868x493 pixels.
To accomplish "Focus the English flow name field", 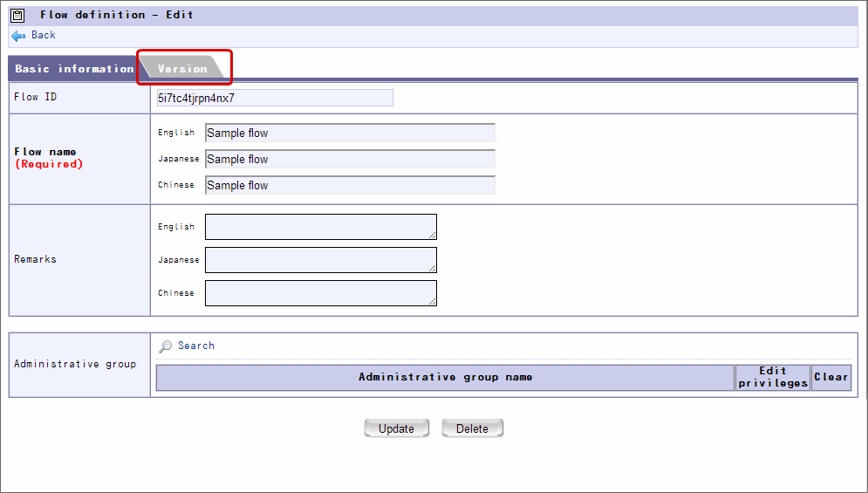I will click(x=350, y=133).
